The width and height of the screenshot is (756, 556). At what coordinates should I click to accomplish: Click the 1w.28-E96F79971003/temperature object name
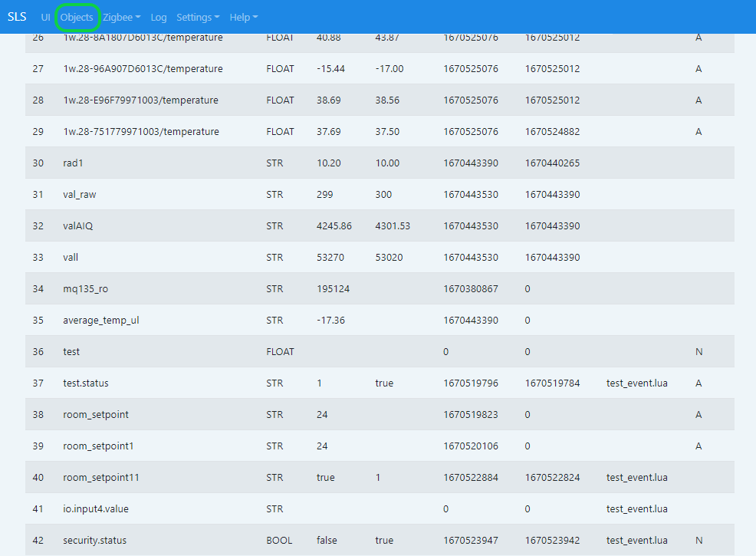point(140,100)
